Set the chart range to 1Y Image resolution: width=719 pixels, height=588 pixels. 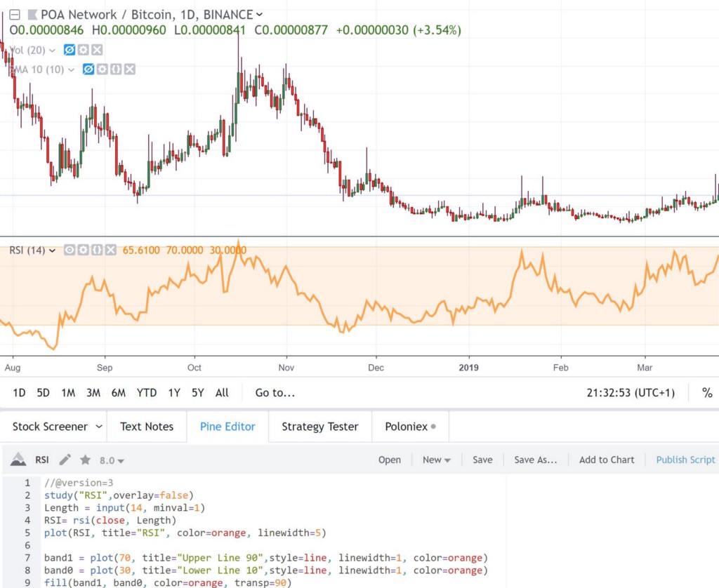(174, 393)
